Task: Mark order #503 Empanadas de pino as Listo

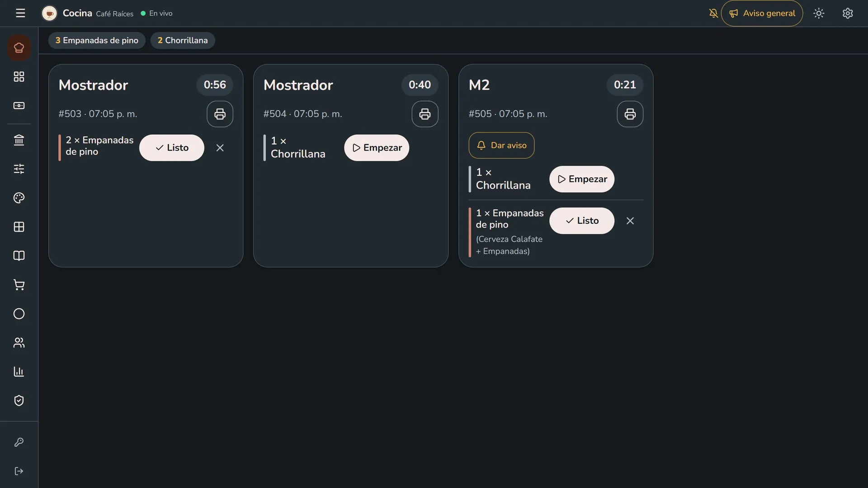Action: (172, 148)
